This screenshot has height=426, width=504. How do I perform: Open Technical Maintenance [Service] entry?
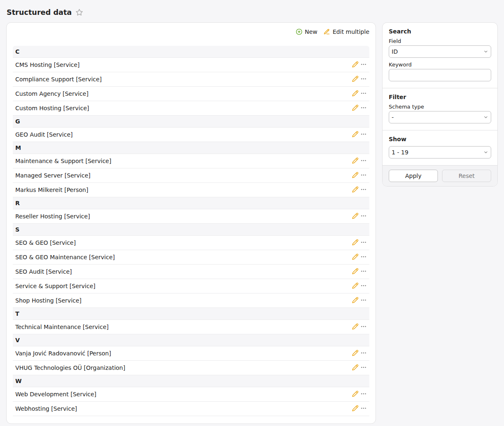pyautogui.click(x=62, y=327)
